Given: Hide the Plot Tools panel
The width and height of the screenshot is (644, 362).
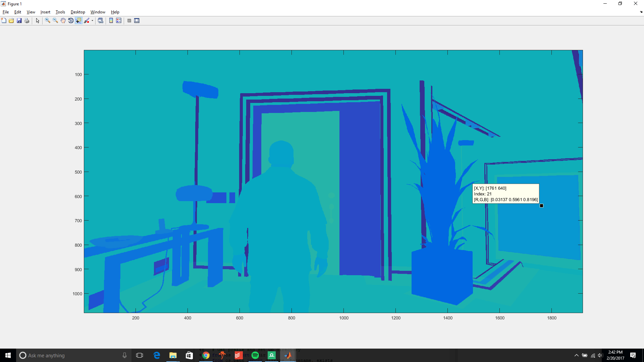Looking at the screenshot, I should 129,20.
